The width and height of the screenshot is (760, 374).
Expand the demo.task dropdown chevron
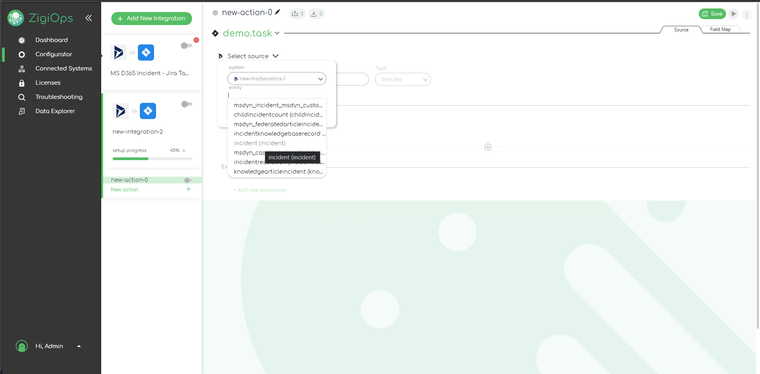pyautogui.click(x=277, y=33)
